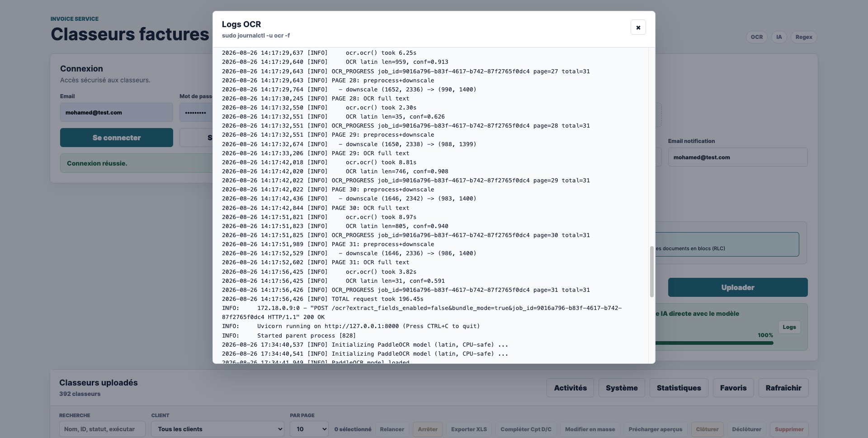868x438 pixels.
Task: Select the Regex pill in the header
Action: point(804,37)
